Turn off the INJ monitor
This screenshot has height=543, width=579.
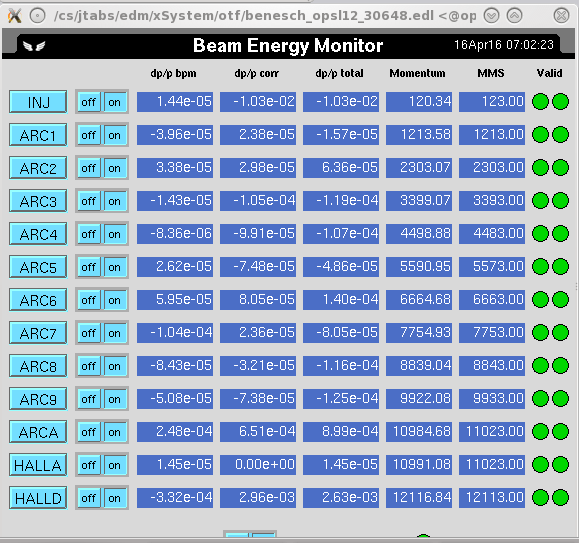click(89, 102)
